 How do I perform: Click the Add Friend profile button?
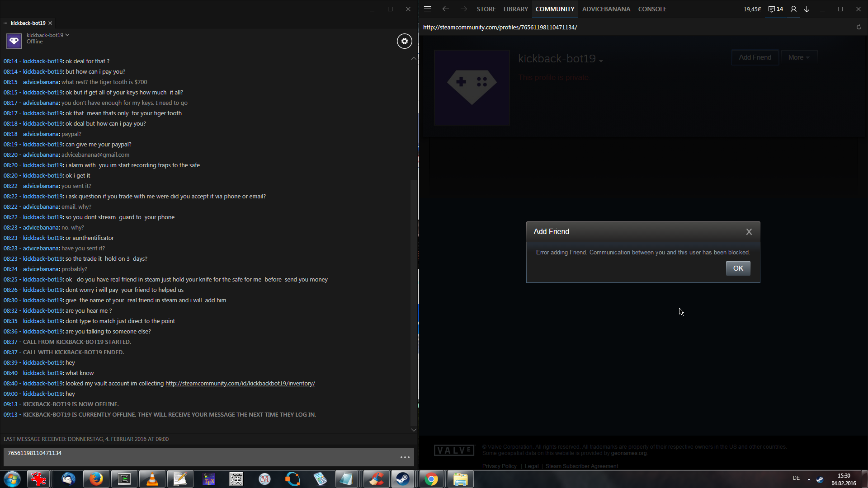[755, 57]
